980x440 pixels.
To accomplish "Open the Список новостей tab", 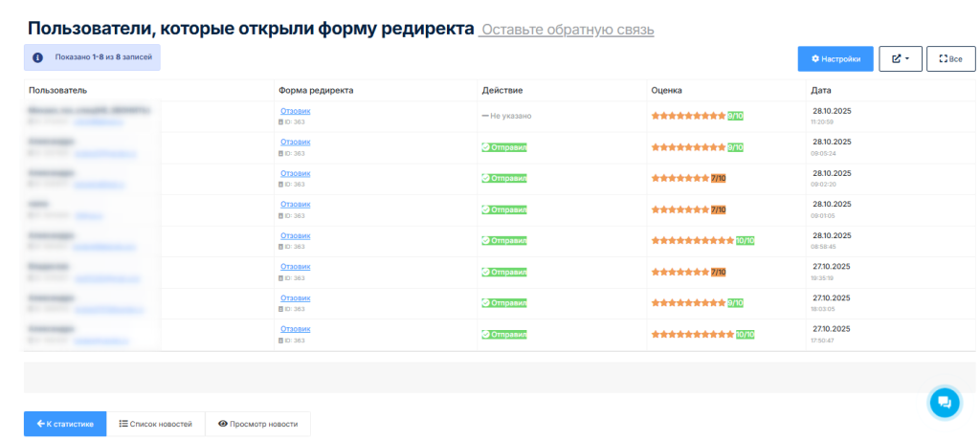I will (x=156, y=424).
